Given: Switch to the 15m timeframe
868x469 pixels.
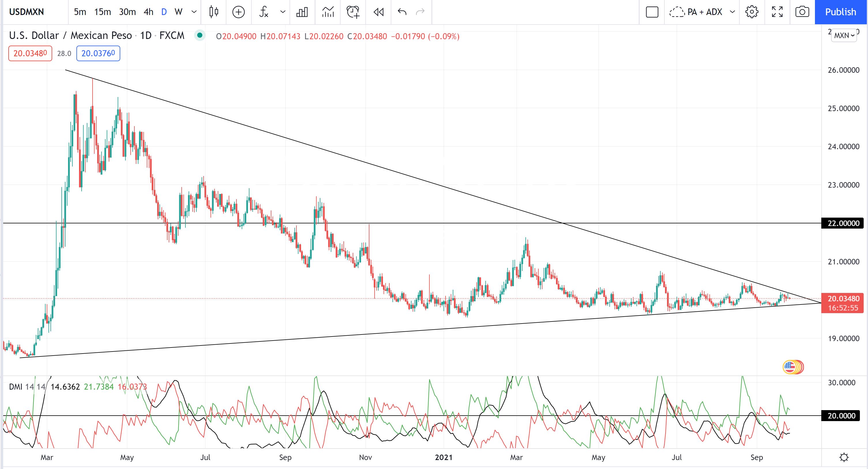Looking at the screenshot, I should click(102, 12).
